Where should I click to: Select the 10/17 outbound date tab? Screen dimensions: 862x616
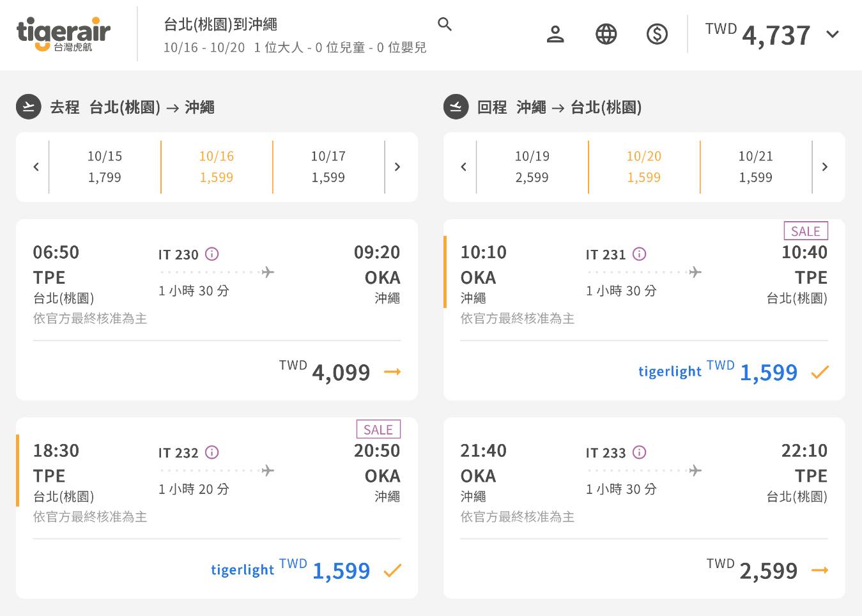pos(328,167)
